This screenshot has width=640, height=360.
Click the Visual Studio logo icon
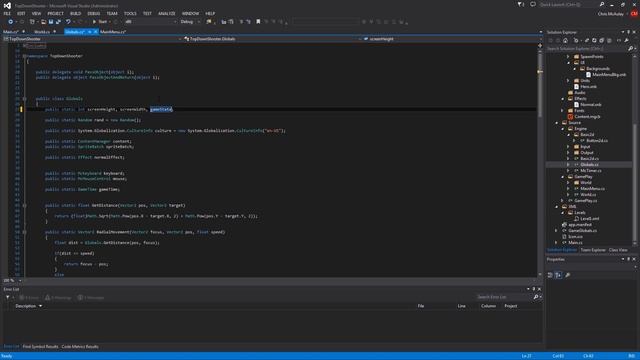(7, 5)
